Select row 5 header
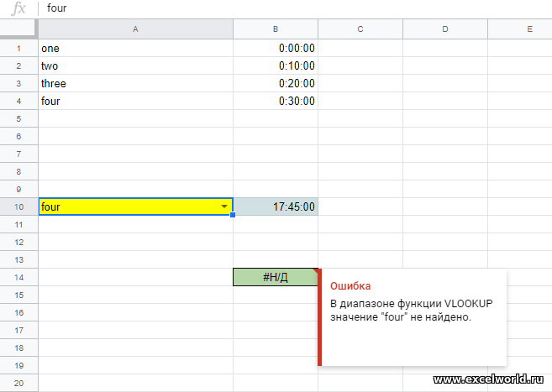The width and height of the screenshot is (552, 392). 18,118
